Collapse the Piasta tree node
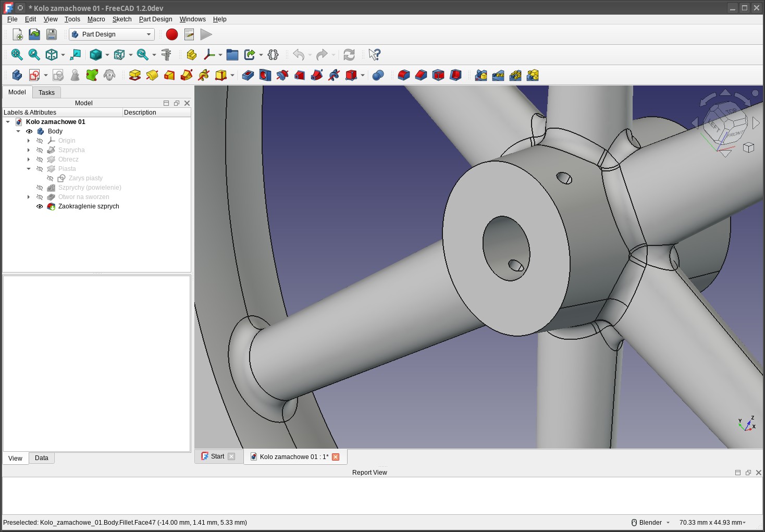This screenshot has width=765, height=532. pos(29,169)
